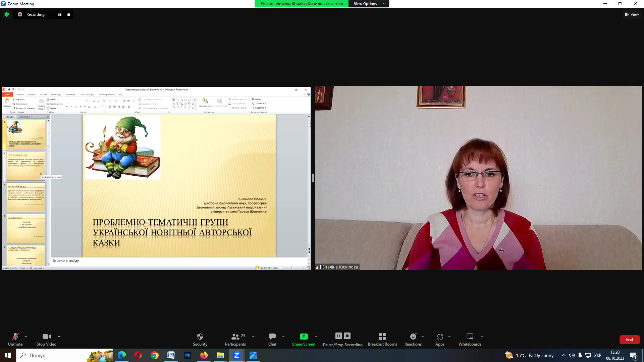Click the green Share Screen icon

[304, 337]
